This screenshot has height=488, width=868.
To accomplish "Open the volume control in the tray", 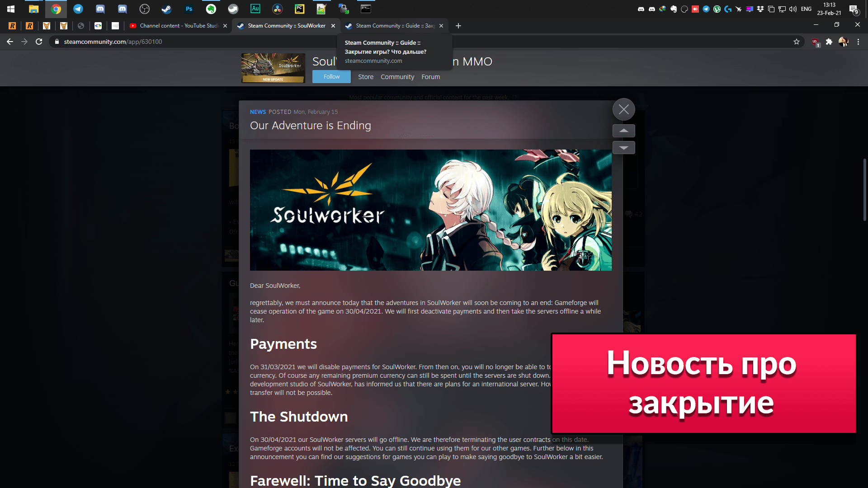I will (x=793, y=9).
